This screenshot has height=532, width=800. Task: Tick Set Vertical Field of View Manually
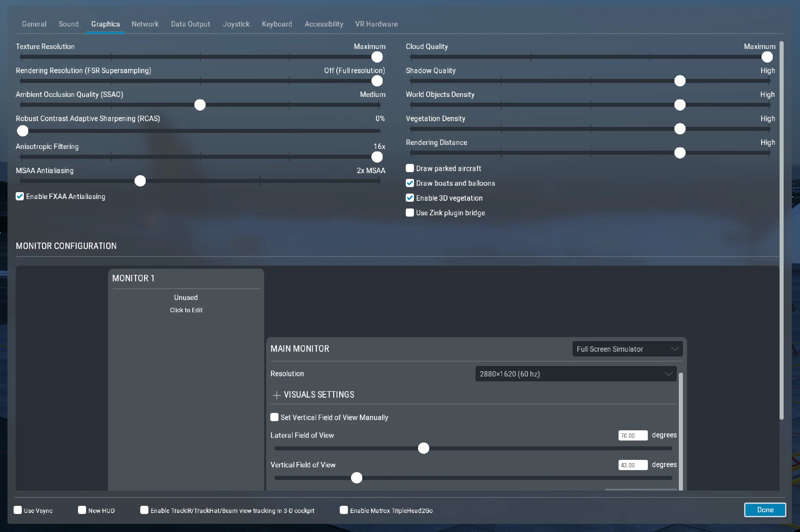click(x=274, y=417)
